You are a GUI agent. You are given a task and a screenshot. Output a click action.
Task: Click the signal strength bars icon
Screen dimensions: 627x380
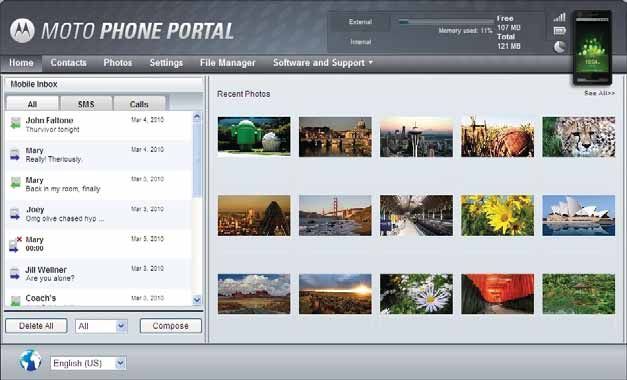(x=559, y=17)
